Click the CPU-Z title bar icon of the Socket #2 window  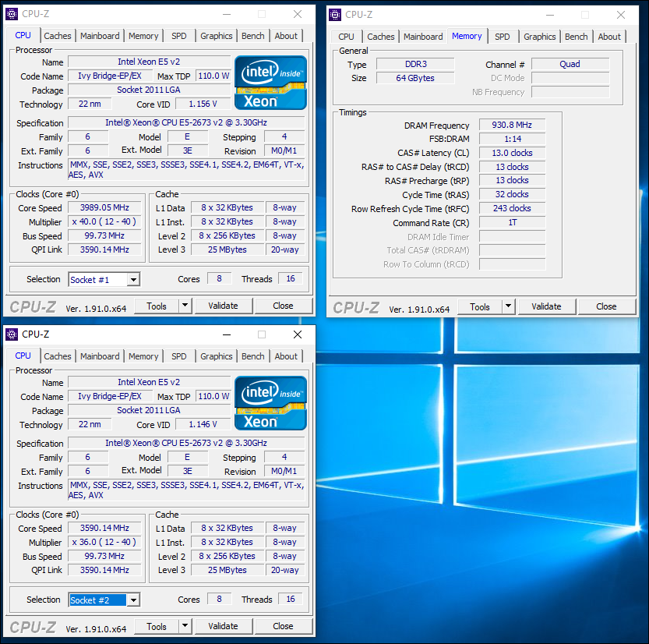point(12,334)
